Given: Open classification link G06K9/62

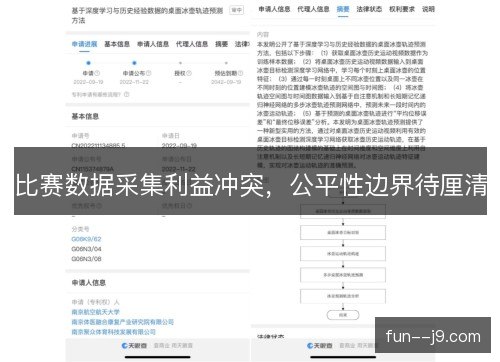Looking at the screenshot, I should [x=86, y=239].
